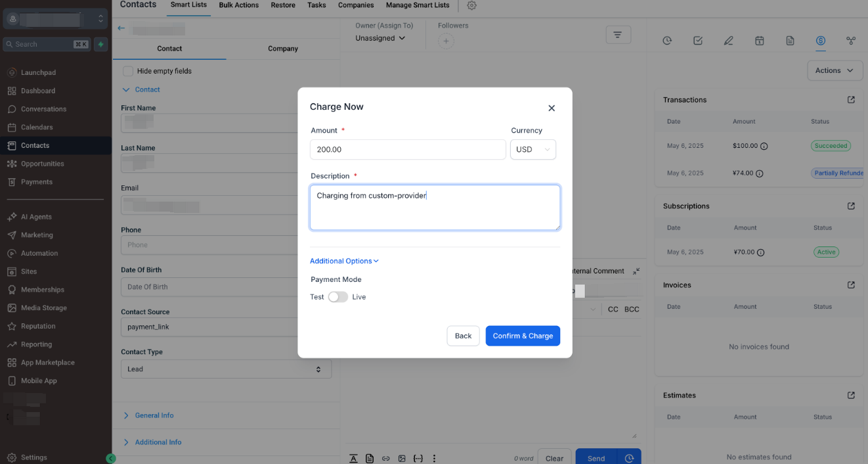The image size is (868, 464).
Task: Open the payments dollar icon
Action: click(x=821, y=41)
